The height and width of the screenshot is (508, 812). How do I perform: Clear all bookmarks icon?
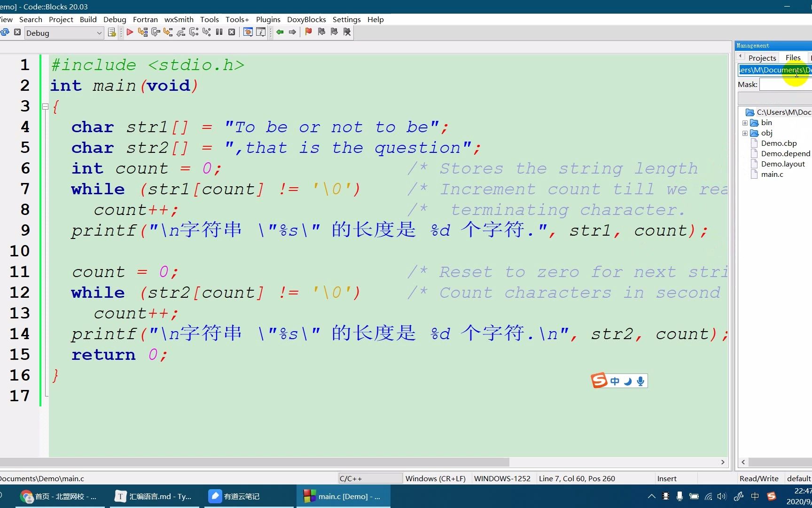click(x=347, y=32)
